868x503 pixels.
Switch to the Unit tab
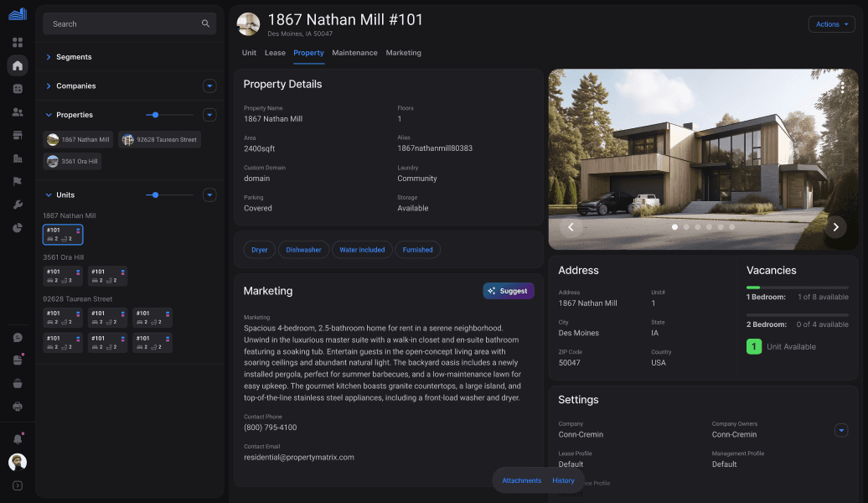click(249, 53)
